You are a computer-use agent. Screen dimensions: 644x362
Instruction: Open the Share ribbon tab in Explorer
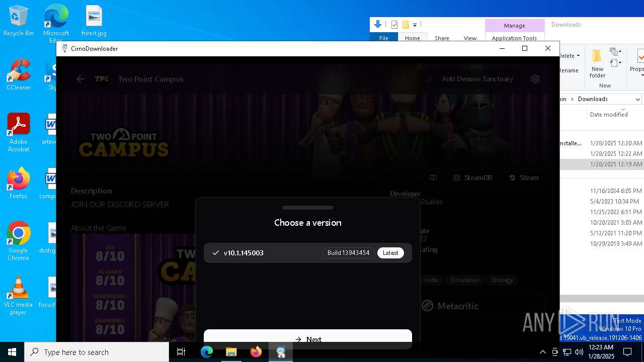pos(442,38)
